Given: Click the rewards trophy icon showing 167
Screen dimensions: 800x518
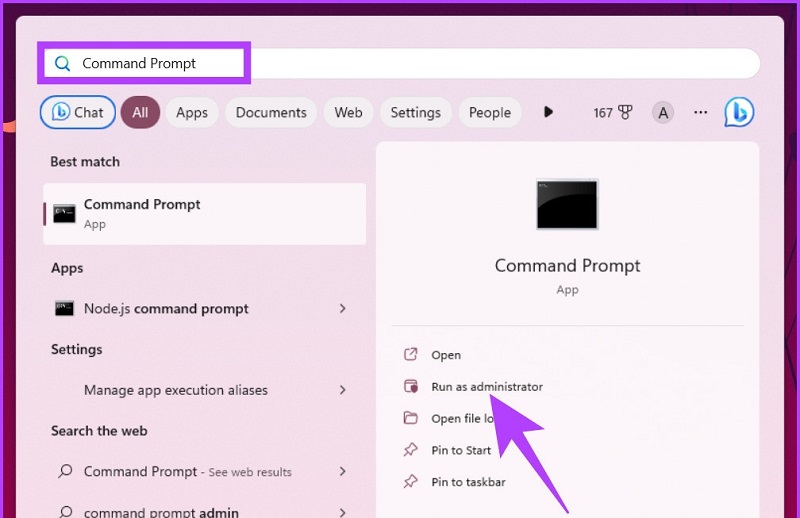Looking at the screenshot, I should pyautogui.click(x=625, y=112).
